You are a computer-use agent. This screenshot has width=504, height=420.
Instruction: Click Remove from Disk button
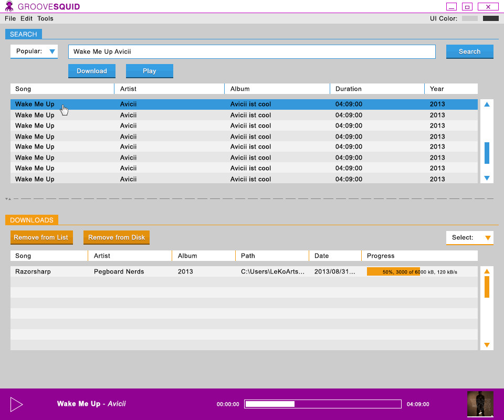tap(117, 237)
